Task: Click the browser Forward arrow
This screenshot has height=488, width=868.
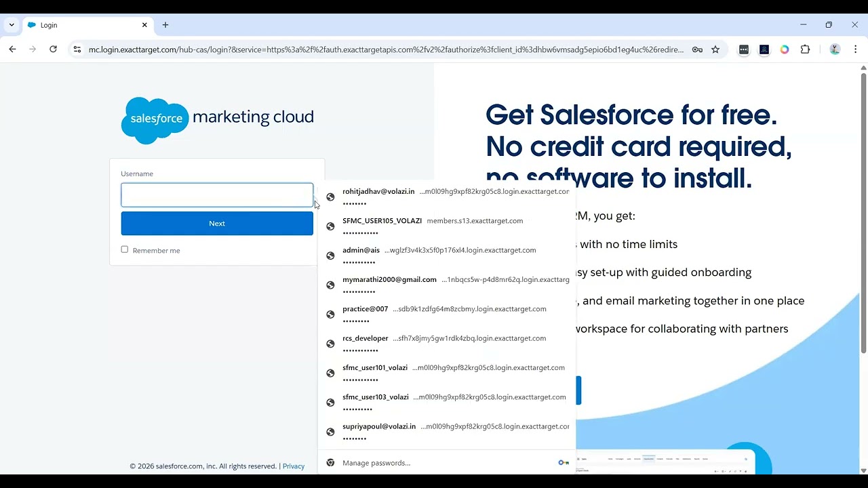Action: (33, 49)
